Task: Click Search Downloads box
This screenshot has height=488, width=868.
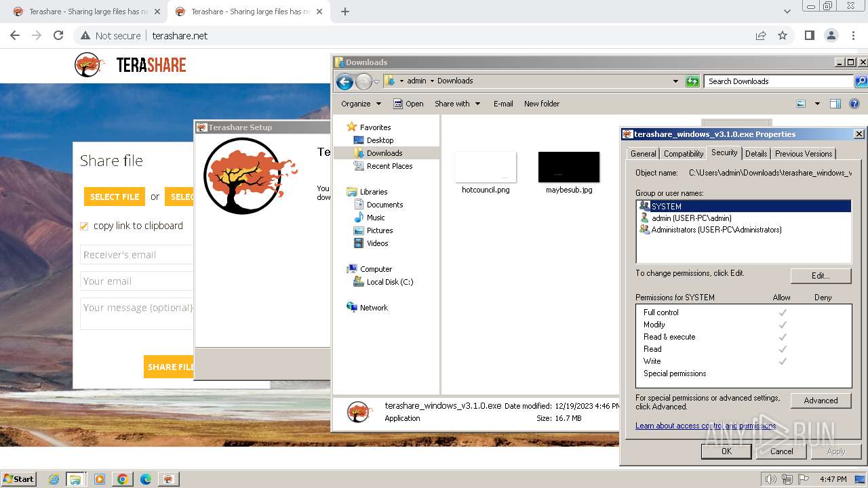Action: (778, 81)
